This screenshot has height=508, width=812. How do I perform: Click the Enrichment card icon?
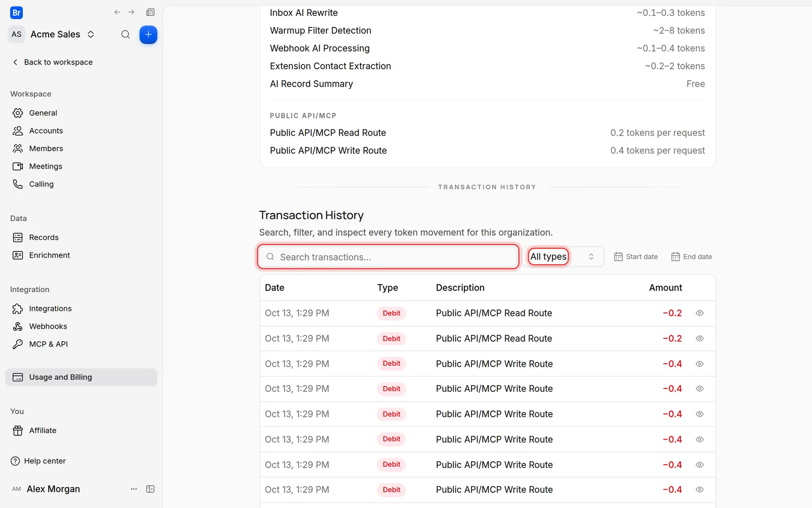[18, 255]
